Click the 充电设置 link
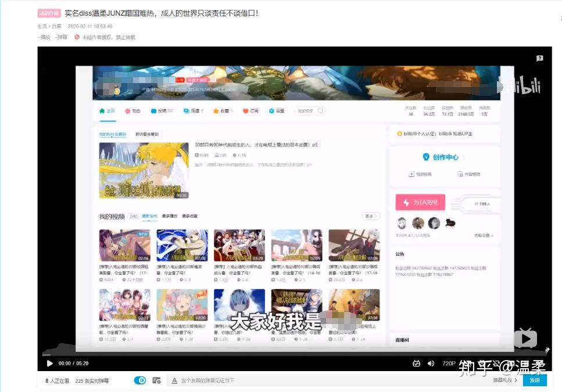The height and width of the screenshot is (392, 562). click(x=484, y=236)
